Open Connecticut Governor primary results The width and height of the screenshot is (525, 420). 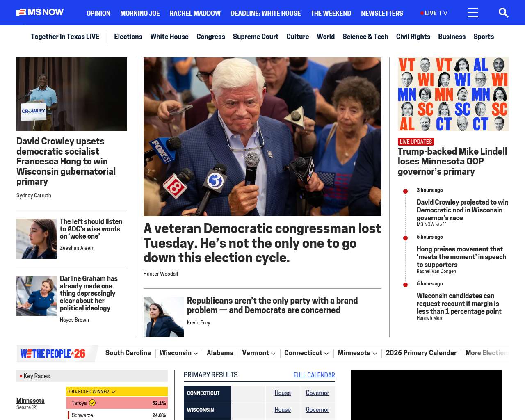pos(317,393)
